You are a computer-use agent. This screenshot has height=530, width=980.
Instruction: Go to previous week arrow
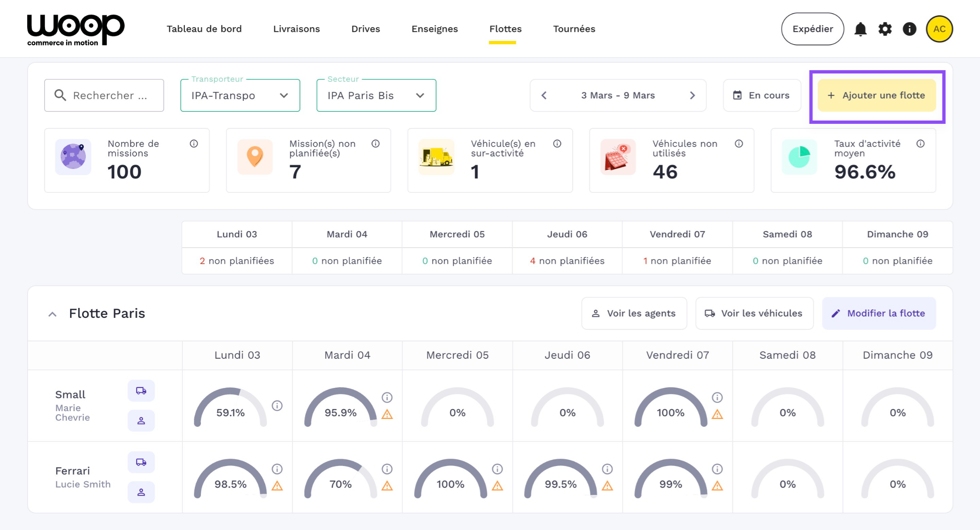pos(544,95)
